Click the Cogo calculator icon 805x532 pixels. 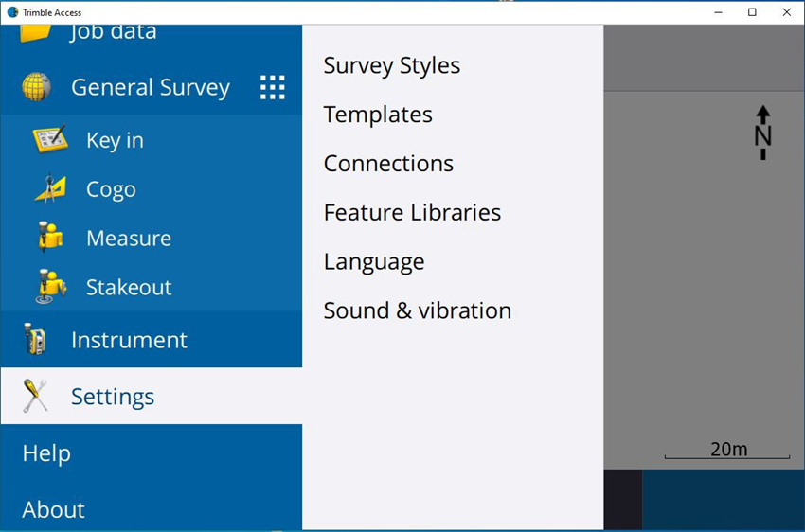[50, 189]
